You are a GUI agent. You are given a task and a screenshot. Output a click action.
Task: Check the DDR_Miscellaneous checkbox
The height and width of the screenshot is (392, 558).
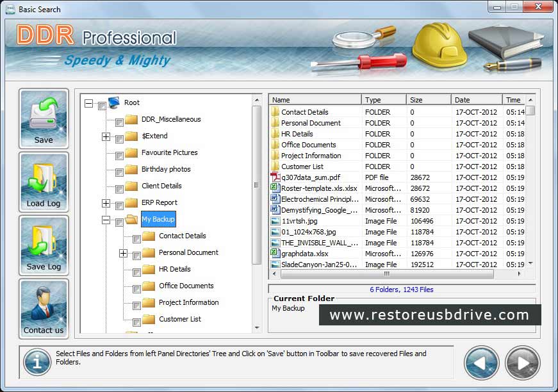click(120, 123)
